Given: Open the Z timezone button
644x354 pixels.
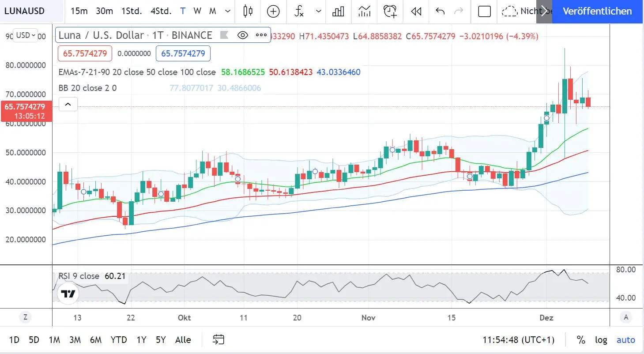Looking at the screenshot, I should pyautogui.click(x=26, y=316).
